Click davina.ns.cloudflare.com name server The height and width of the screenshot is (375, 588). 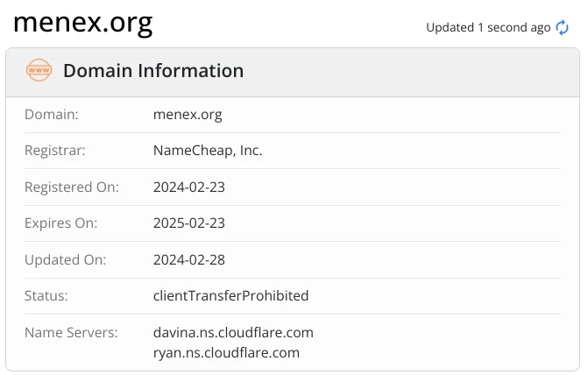pyautogui.click(x=233, y=333)
